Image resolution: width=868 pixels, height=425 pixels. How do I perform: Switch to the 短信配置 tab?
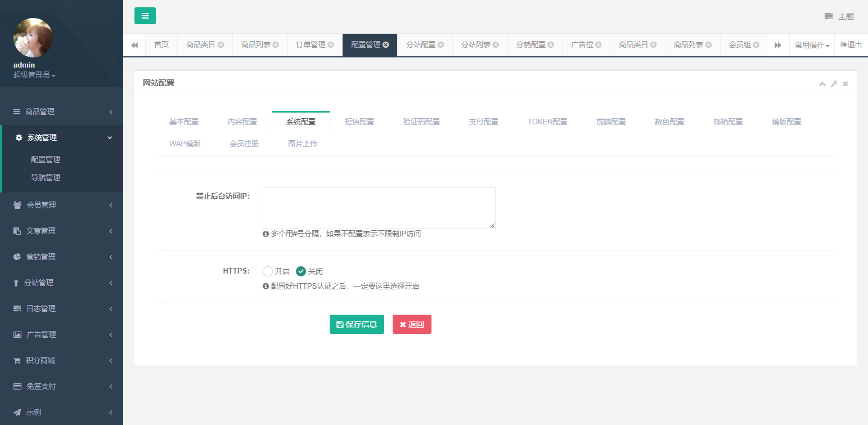(x=359, y=122)
